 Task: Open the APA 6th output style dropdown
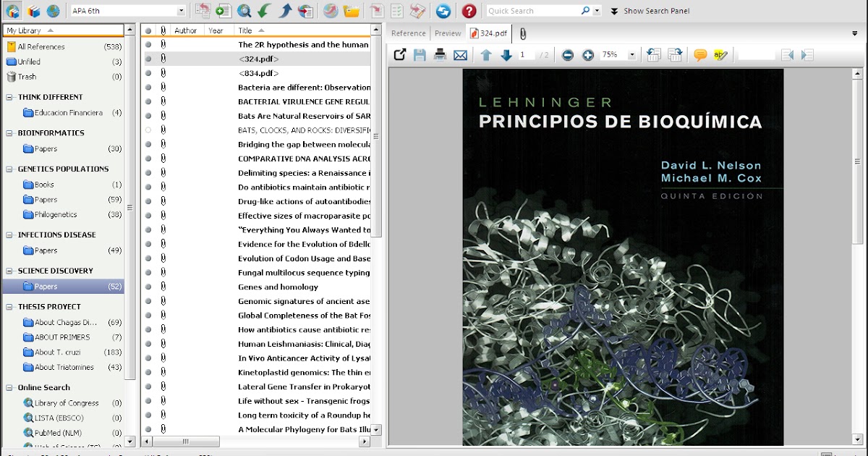[181, 11]
